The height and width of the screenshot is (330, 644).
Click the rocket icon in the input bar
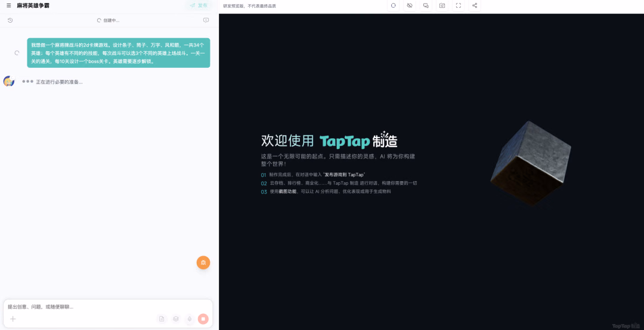pos(190,319)
